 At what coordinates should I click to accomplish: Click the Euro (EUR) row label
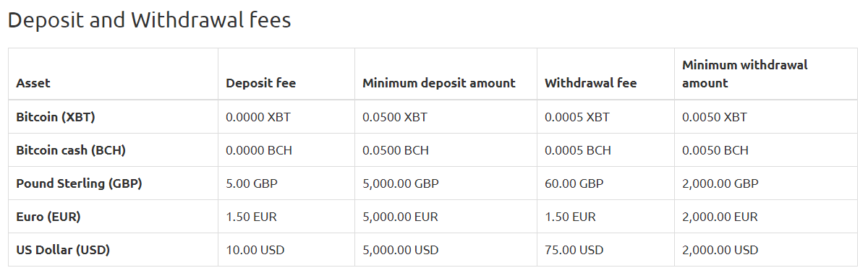[x=48, y=217]
